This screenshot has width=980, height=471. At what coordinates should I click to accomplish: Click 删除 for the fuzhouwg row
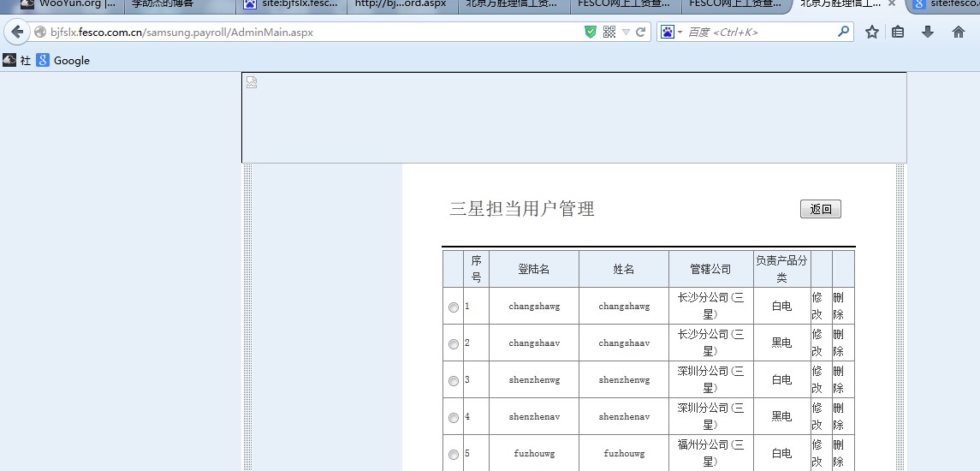click(x=839, y=454)
